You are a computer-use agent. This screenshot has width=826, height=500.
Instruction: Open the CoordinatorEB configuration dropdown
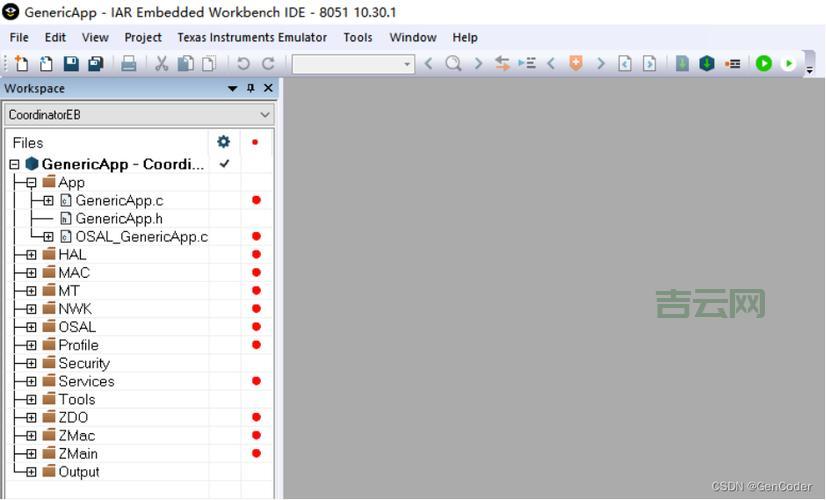point(139,115)
